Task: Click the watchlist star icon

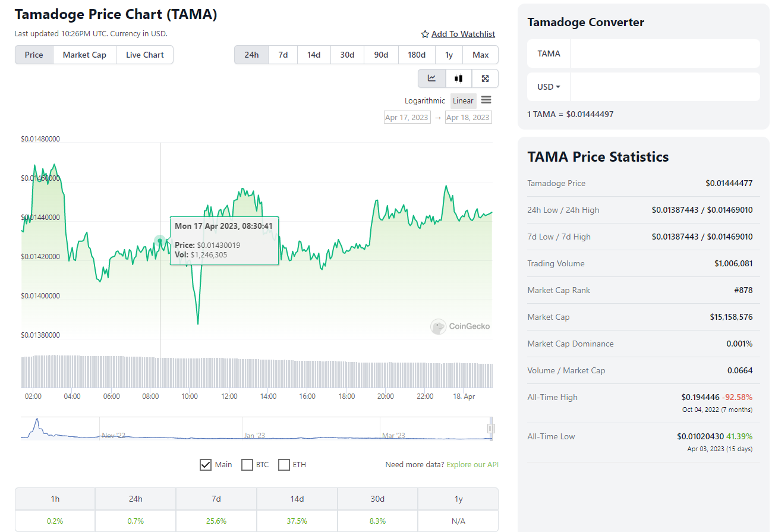Action: 425,34
